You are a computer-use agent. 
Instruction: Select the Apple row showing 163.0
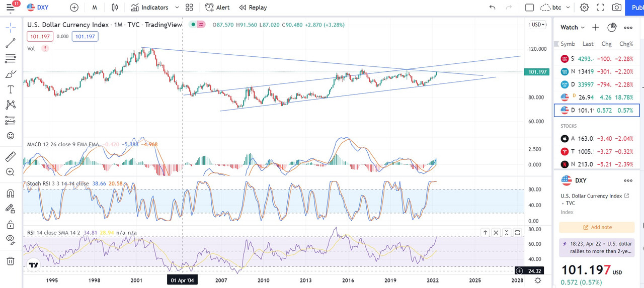(597, 139)
